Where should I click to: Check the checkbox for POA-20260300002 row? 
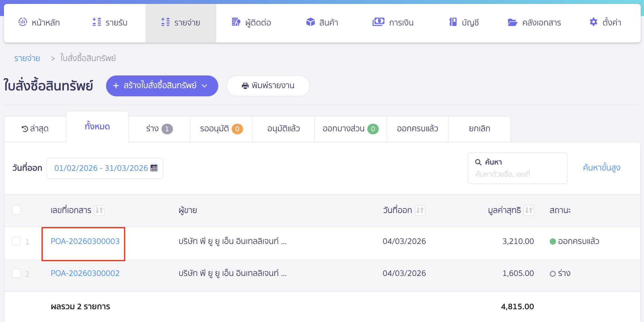pos(17,273)
